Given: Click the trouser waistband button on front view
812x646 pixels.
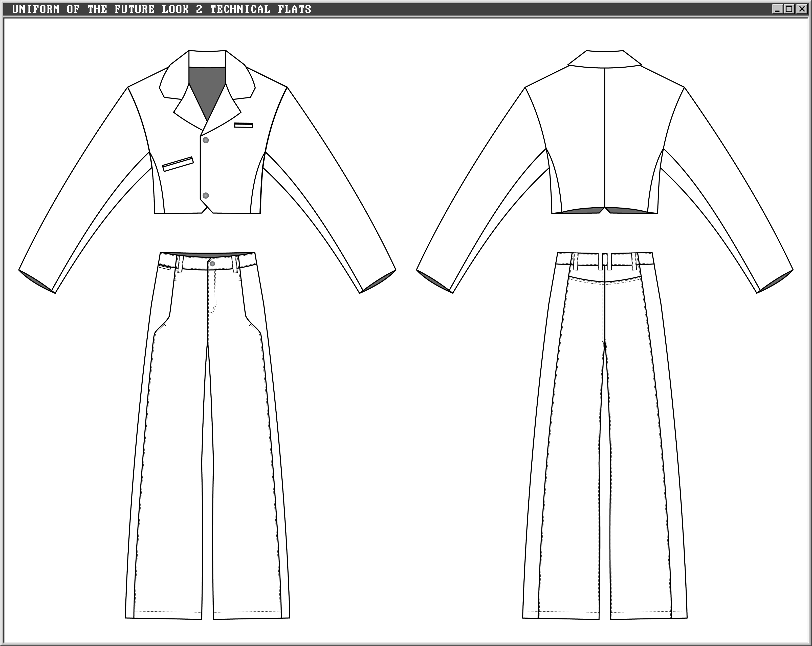Looking at the screenshot, I should point(212,264).
